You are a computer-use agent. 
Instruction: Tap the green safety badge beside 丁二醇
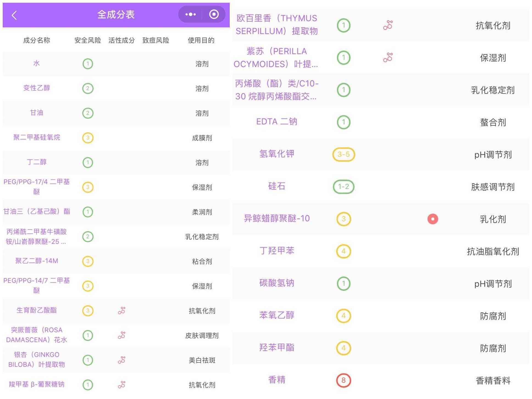pos(87,162)
